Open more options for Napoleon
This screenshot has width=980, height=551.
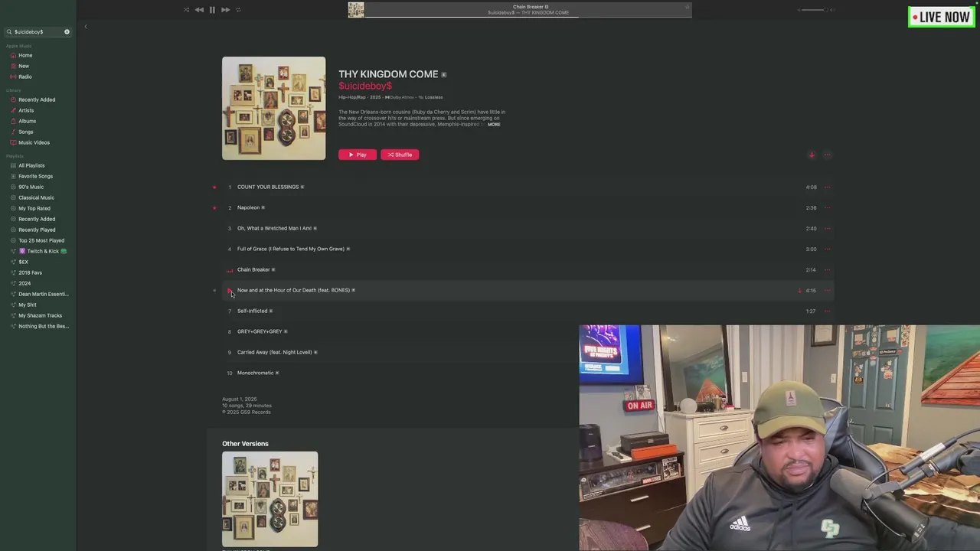pyautogui.click(x=827, y=207)
